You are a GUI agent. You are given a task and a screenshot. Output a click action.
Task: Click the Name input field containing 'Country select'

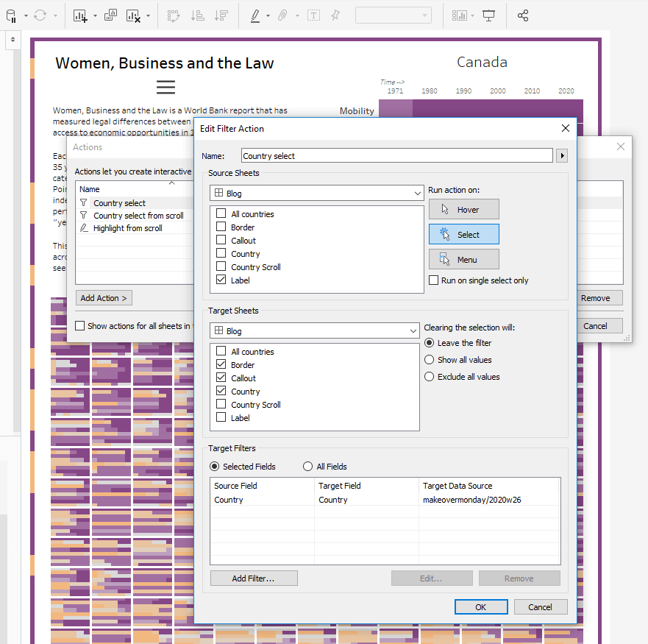pyautogui.click(x=396, y=156)
